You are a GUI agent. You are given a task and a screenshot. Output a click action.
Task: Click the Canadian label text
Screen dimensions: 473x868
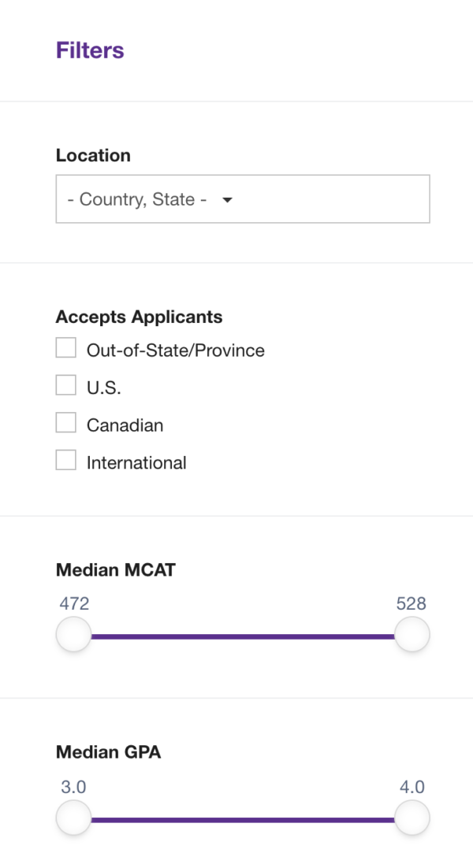(125, 424)
